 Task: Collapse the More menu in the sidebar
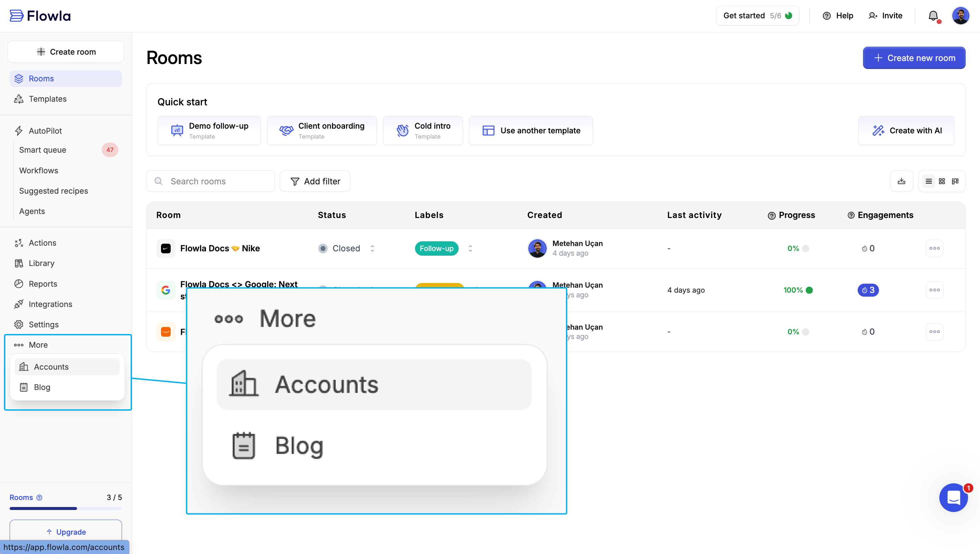38,345
